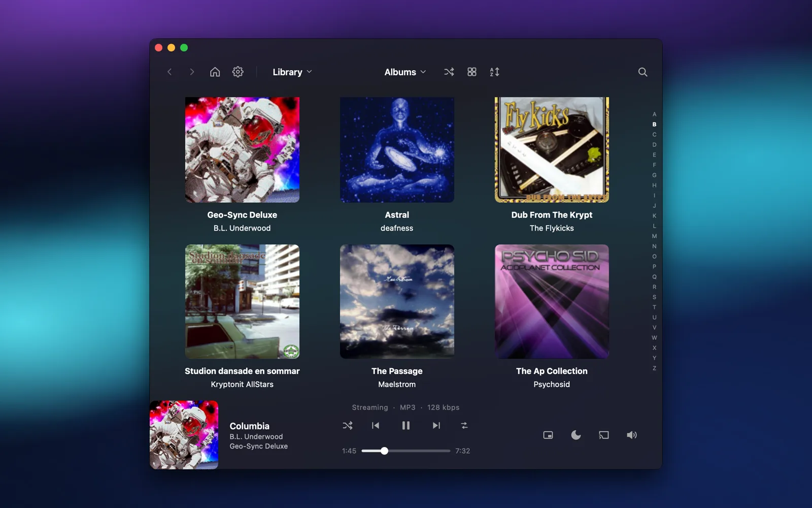Open the A-Z sort order options
The width and height of the screenshot is (812, 508).
(x=495, y=72)
